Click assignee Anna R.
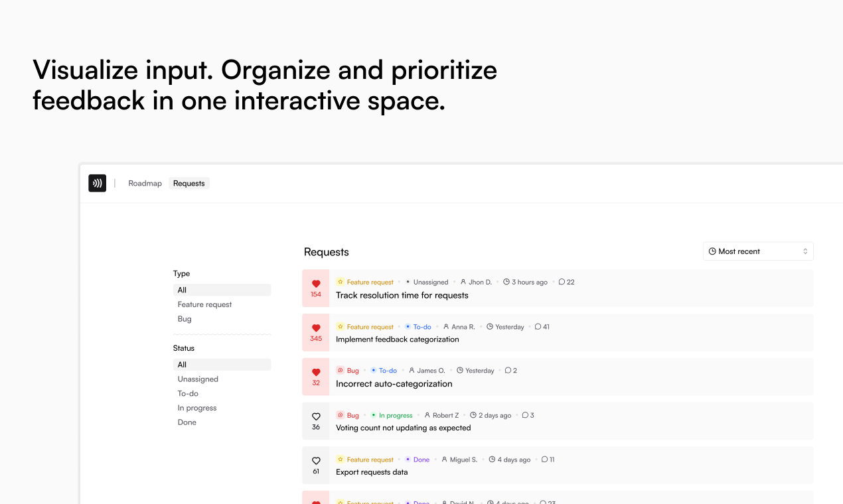 459,327
